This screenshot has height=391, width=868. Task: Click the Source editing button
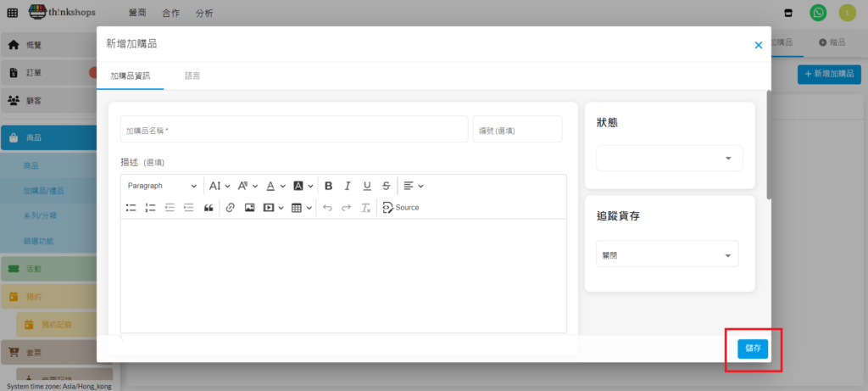tap(401, 208)
